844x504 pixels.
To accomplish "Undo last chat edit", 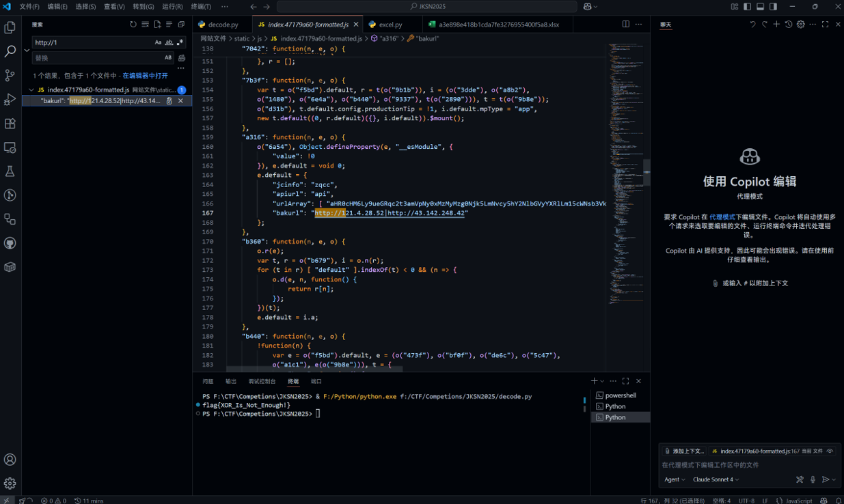I will (752, 25).
